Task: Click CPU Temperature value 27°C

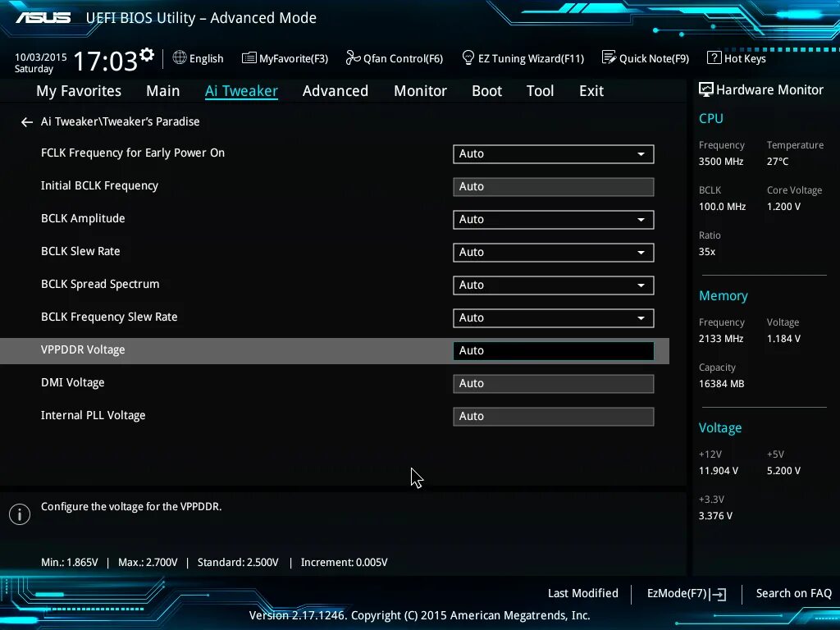Action: (778, 162)
